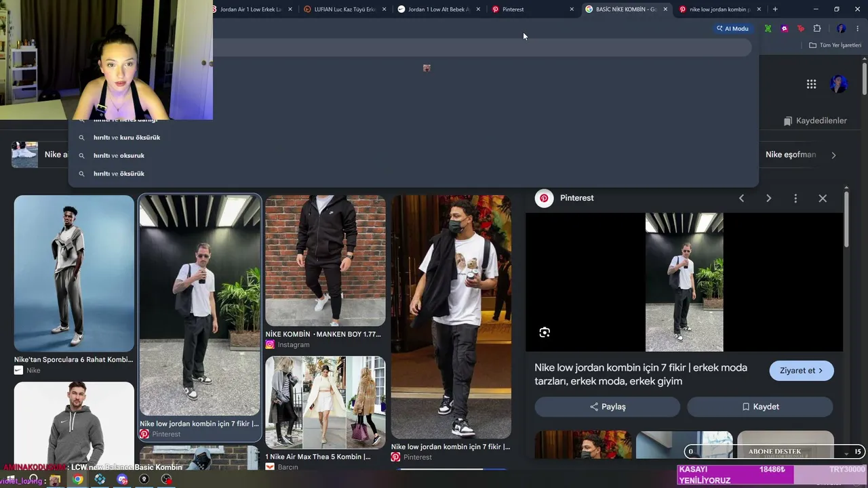868x488 pixels.
Task: Select the 'BASİC NİKE KOMBİN' tab
Action: click(625, 9)
